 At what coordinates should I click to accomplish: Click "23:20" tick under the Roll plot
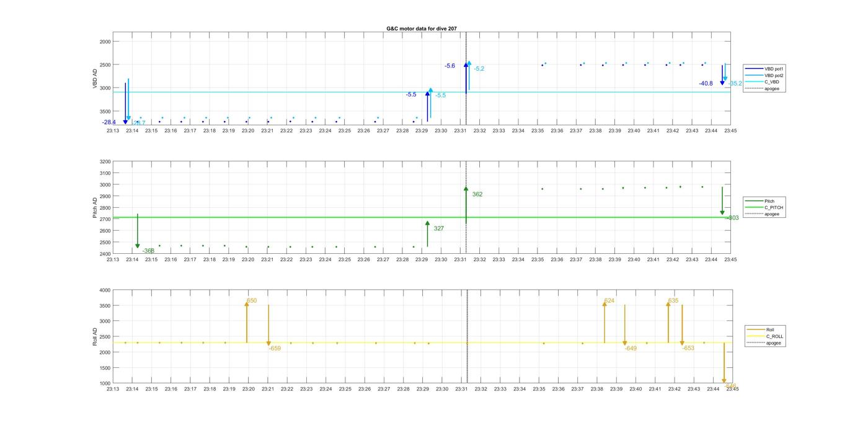[x=248, y=389]
